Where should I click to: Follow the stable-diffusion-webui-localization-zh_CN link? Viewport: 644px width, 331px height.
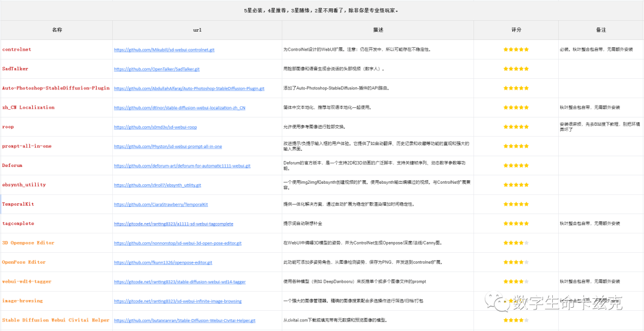(x=180, y=108)
